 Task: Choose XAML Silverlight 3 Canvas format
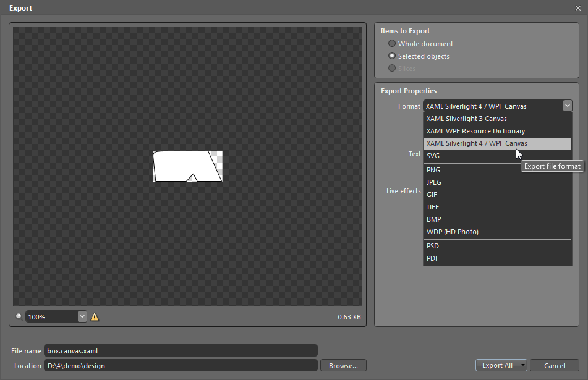(x=498, y=119)
